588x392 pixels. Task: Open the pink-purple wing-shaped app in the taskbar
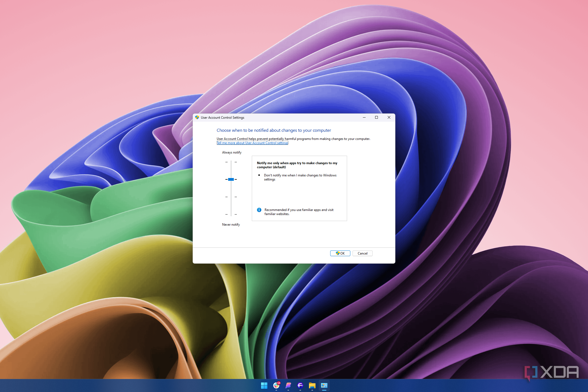click(x=288, y=385)
